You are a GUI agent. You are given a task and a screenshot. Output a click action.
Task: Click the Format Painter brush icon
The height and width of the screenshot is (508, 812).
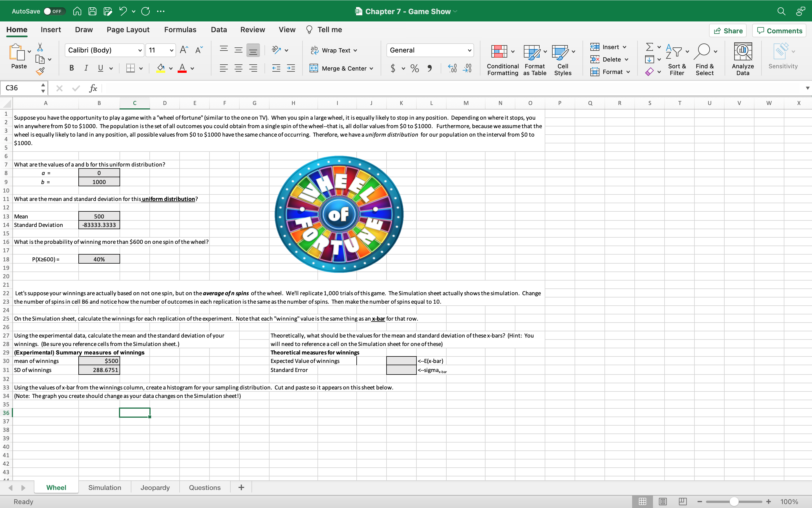click(x=40, y=71)
